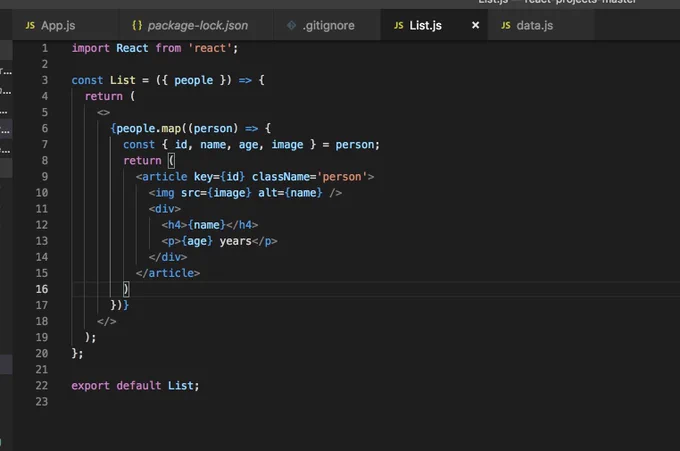
Task: Click the JS icon on App.js tab
Action: pyautogui.click(x=30, y=25)
